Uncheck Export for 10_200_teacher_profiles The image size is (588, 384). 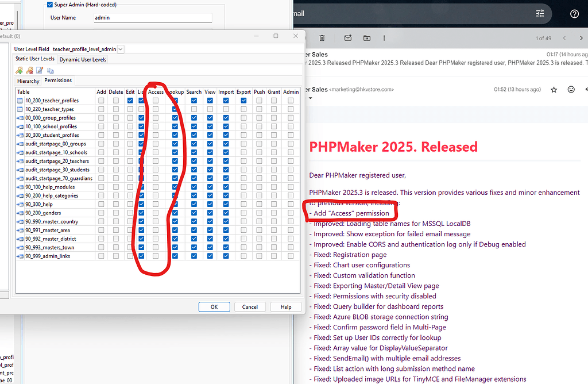click(x=243, y=101)
